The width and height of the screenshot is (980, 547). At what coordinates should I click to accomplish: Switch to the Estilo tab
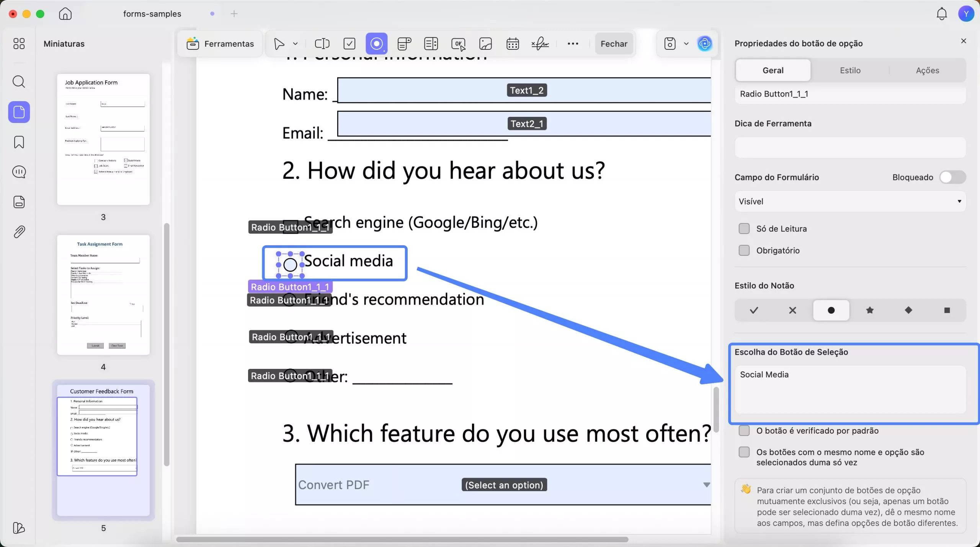point(850,70)
